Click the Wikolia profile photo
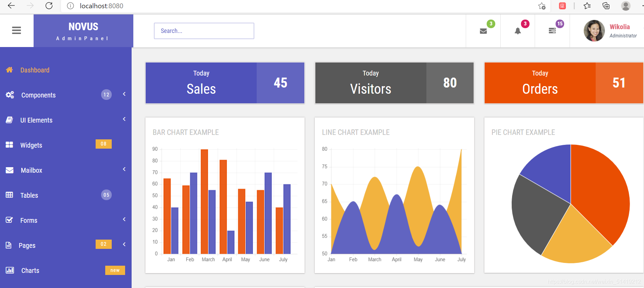Screen dimensions: 644x288 coord(594,31)
